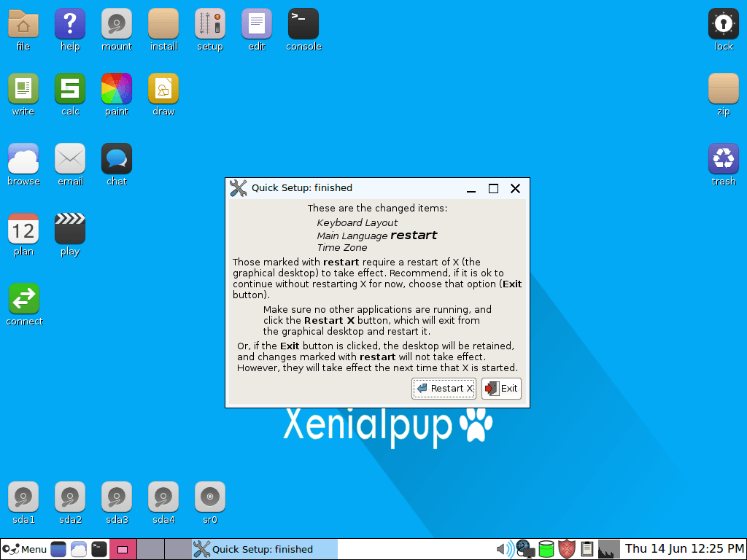Click the clock showing Thu 14 Jun
The height and width of the screenshot is (560, 747).
(684, 548)
